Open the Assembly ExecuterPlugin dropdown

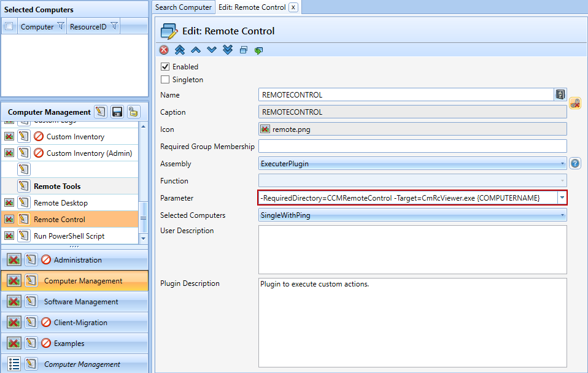point(412,163)
